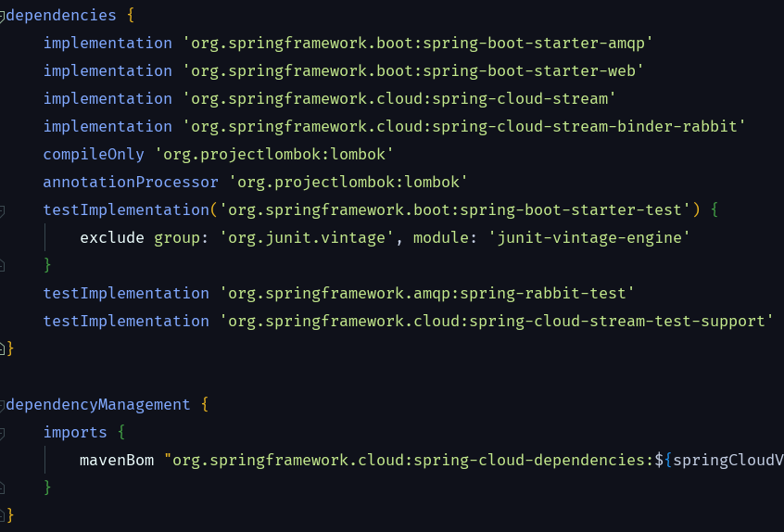This screenshot has height=532, width=784.
Task: Click fold end marker after exclude closure
Action: coord(2,265)
